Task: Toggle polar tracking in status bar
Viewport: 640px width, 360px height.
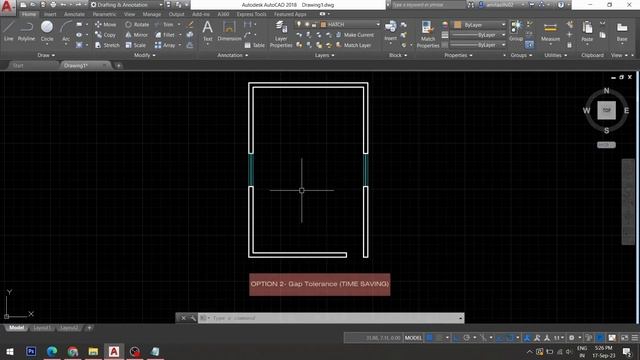Action: click(x=466, y=338)
